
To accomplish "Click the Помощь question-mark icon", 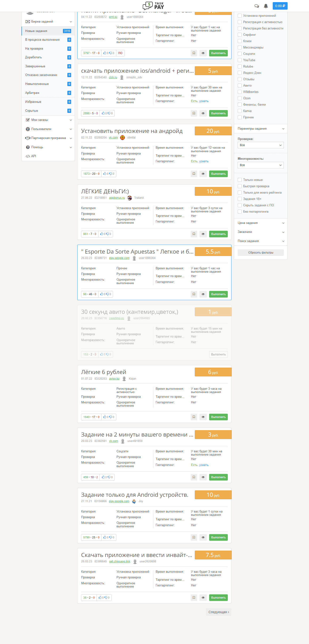I will click(x=28, y=147).
